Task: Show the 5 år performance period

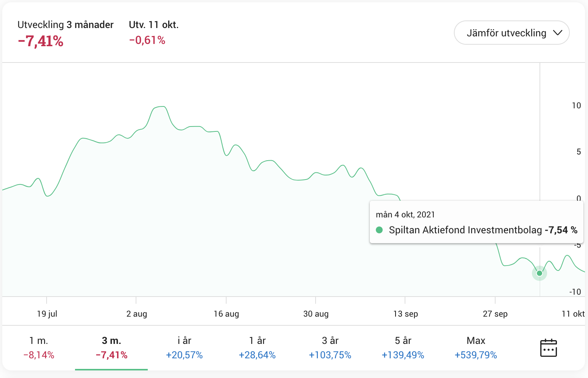Action: [x=403, y=347]
